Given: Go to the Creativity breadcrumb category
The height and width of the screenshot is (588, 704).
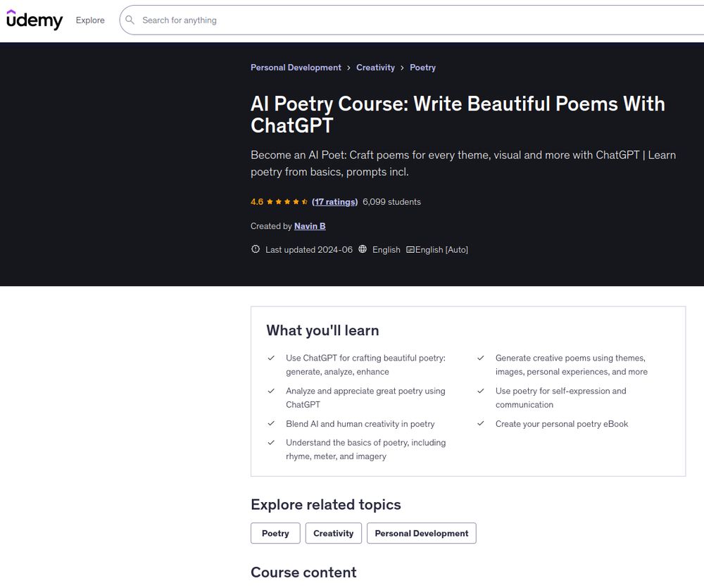Looking at the screenshot, I should [375, 68].
